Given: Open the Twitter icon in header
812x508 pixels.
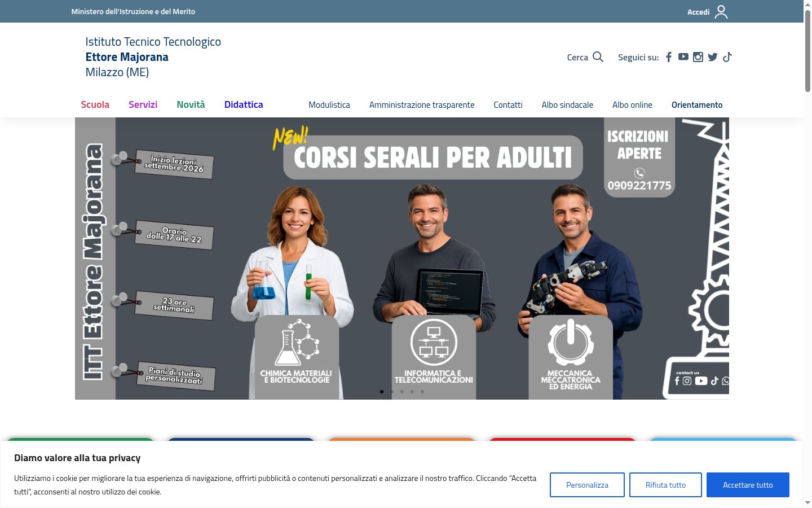Looking at the screenshot, I should click(713, 57).
